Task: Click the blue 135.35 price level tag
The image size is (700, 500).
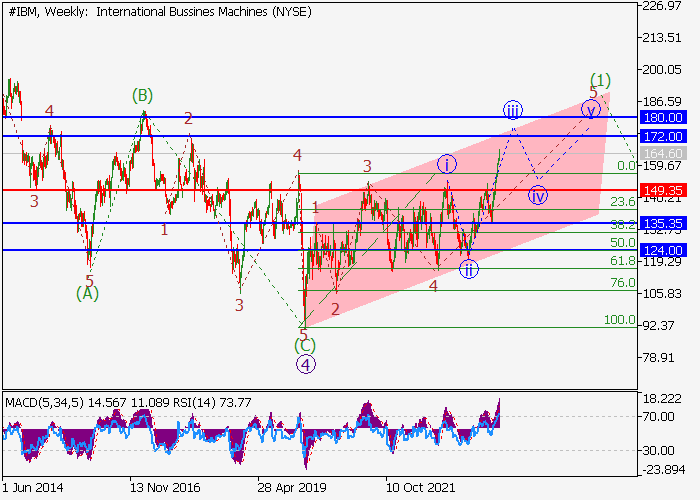Action: click(x=663, y=223)
